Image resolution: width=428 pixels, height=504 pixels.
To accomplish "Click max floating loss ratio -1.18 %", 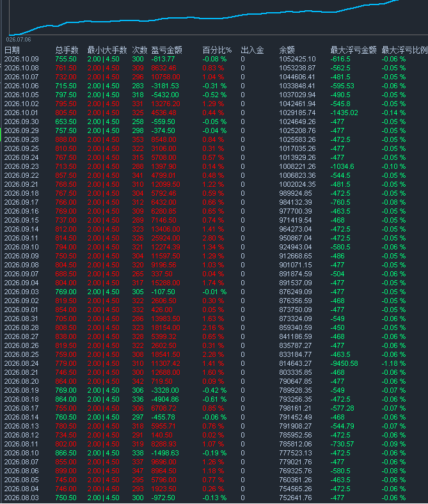I will 393,363.
